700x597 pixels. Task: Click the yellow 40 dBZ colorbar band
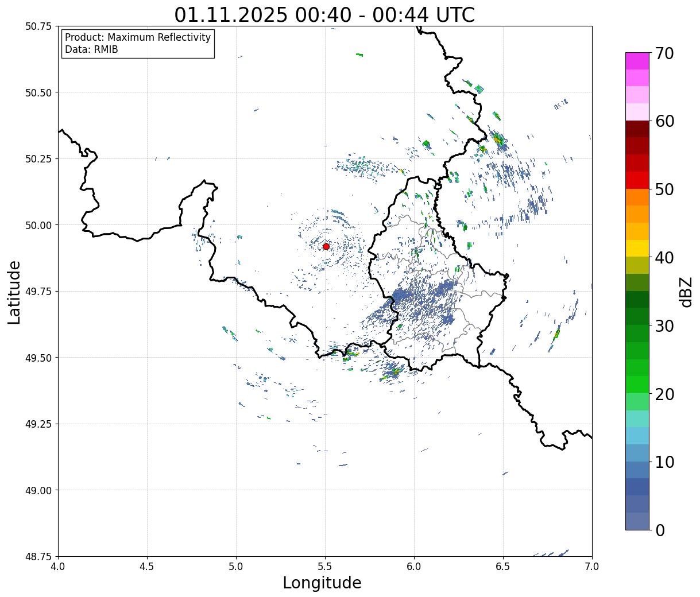(x=637, y=248)
